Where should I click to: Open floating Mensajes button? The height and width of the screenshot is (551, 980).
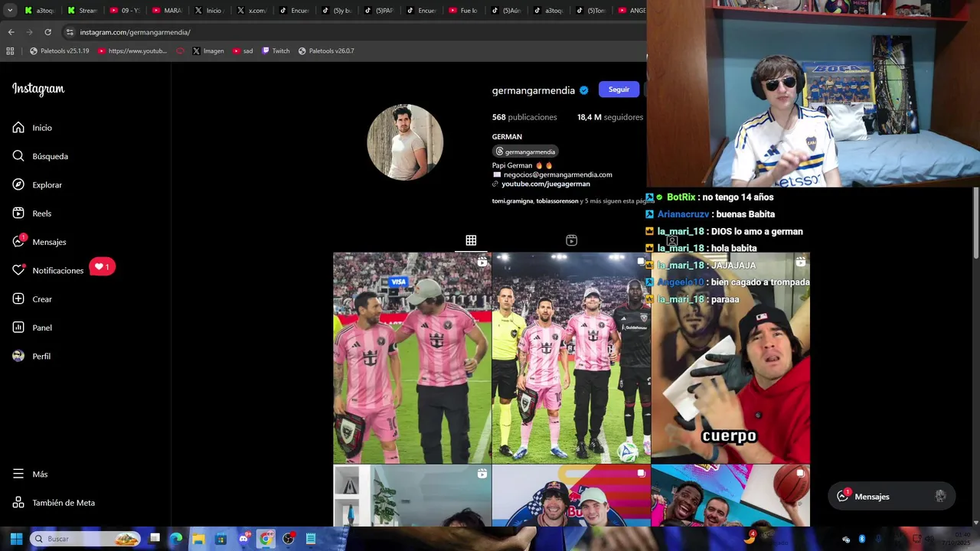(892, 497)
